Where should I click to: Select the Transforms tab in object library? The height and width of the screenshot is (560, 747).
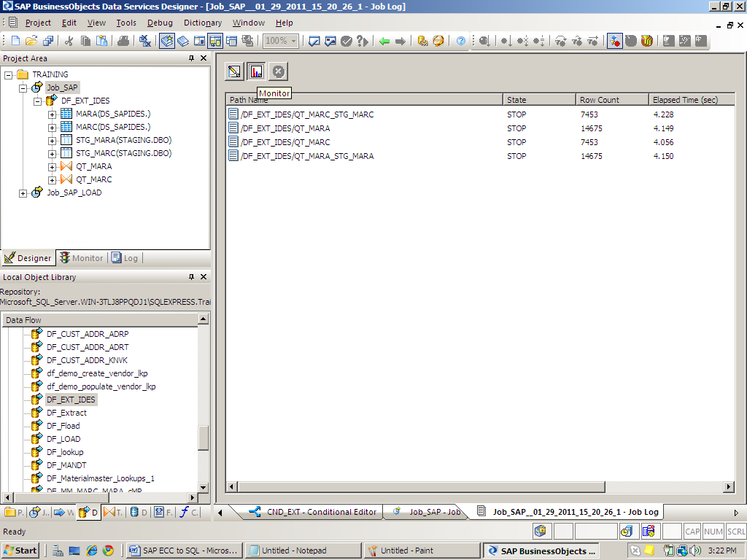(113, 513)
